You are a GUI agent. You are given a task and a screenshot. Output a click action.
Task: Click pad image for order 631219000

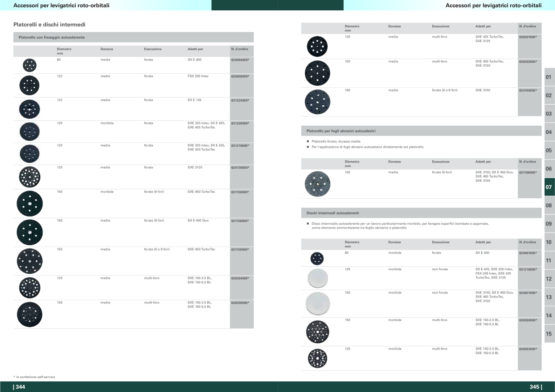[x=30, y=154]
